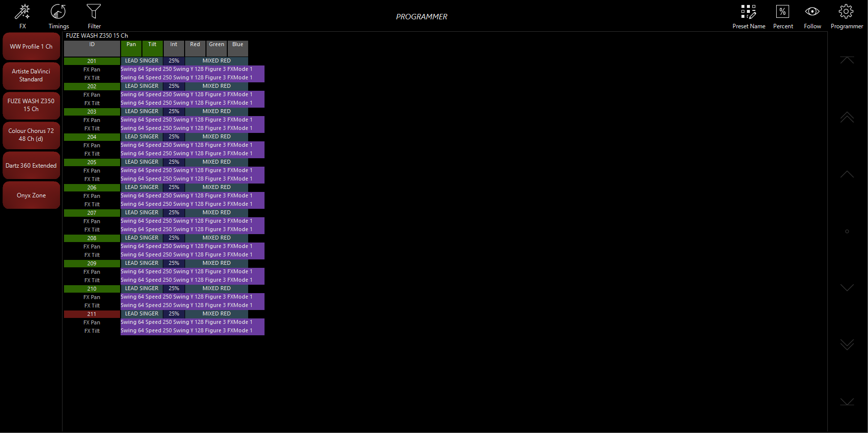
Task: Click FX Pan label under fixture 210
Action: (92, 297)
